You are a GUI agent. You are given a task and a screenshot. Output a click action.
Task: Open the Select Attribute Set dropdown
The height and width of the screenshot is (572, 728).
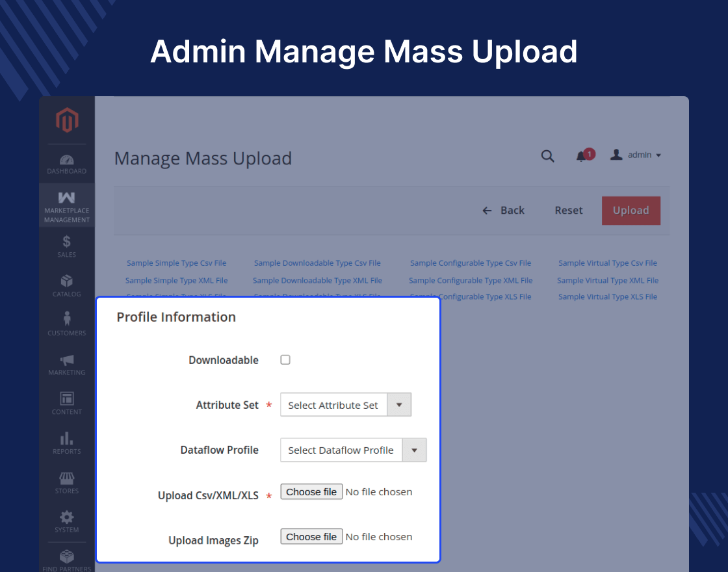[x=346, y=405]
